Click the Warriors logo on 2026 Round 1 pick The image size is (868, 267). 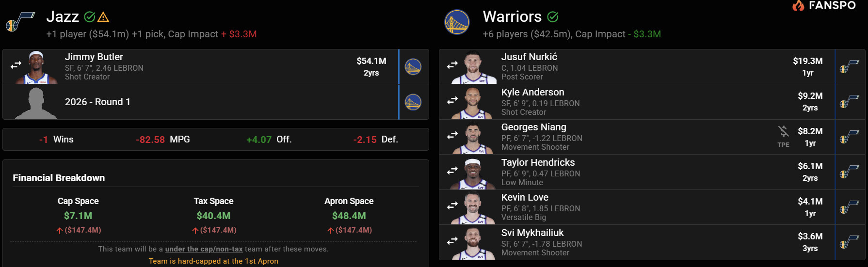[413, 102]
